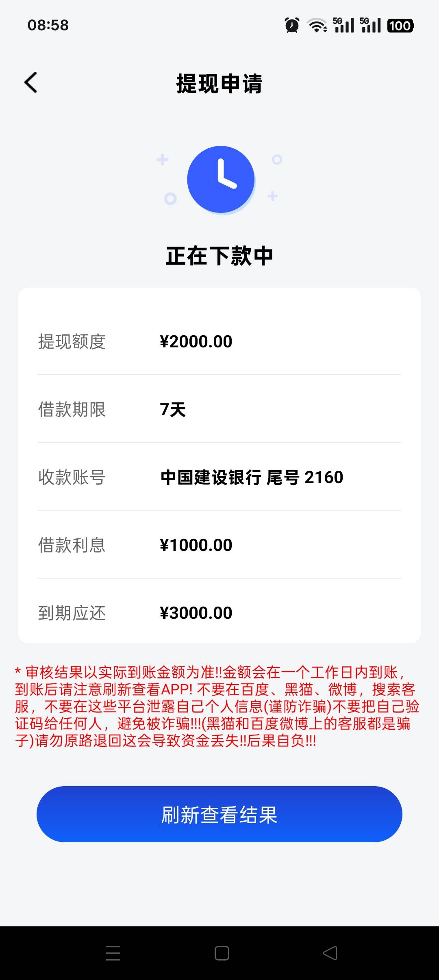
Task: Tap the 提现申请 page title
Action: (x=219, y=84)
